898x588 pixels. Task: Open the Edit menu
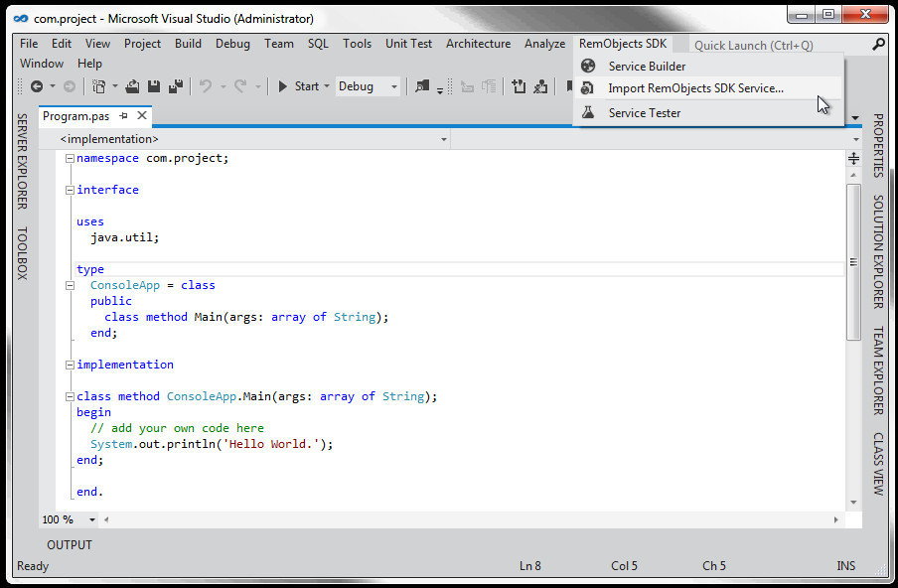point(62,44)
